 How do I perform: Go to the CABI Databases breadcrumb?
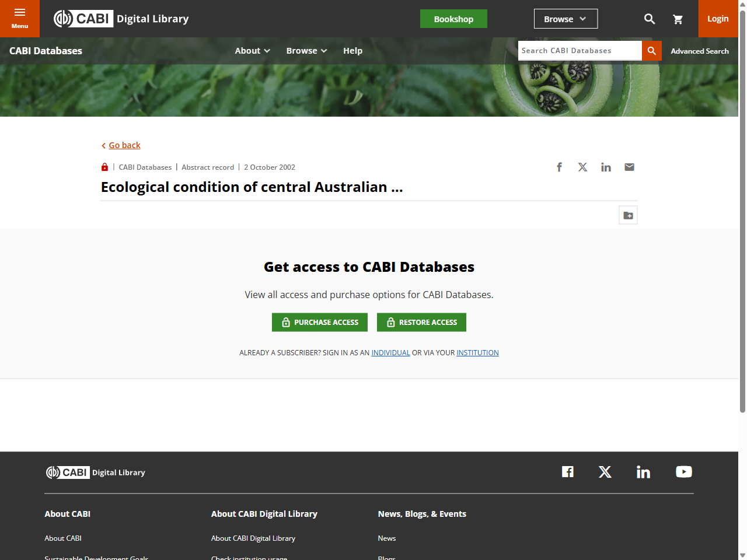tap(145, 167)
